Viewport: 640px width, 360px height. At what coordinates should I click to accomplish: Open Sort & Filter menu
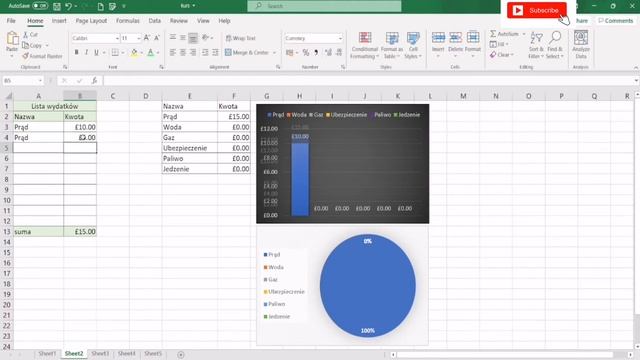pyautogui.click(x=536, y=45)
